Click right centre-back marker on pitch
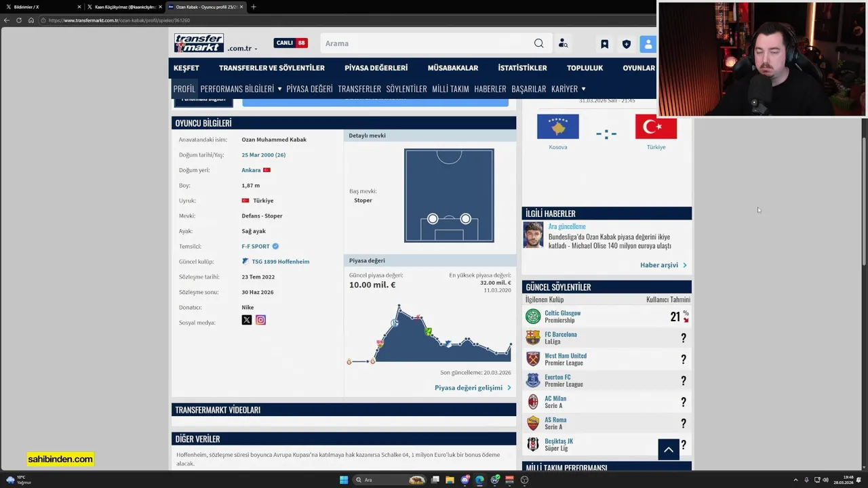The image size is (868, 488). click(465, 218)
